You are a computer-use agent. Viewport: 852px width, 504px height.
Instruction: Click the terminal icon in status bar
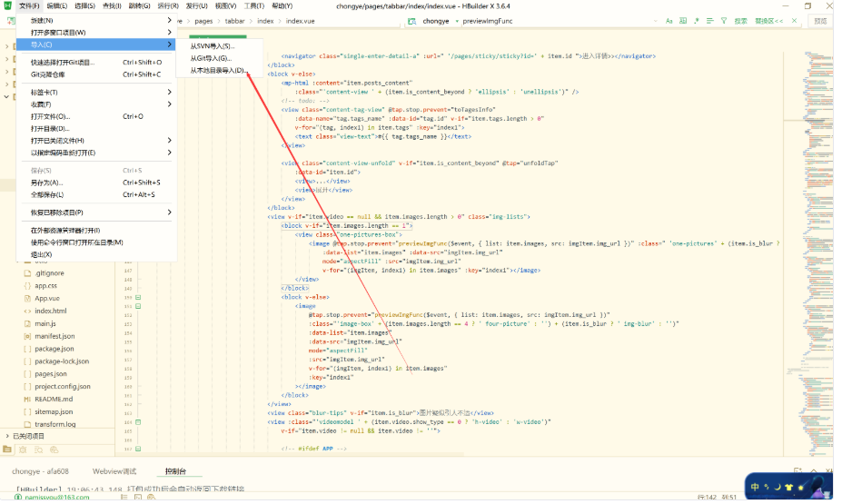coord(138,497)
